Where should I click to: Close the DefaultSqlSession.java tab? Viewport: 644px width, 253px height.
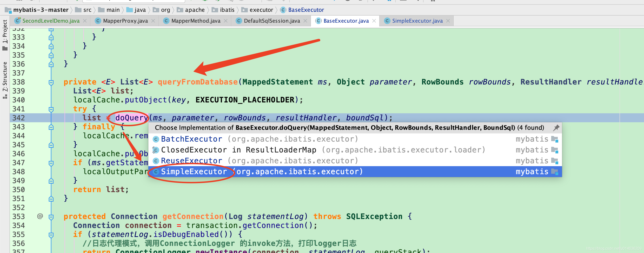coord(305,21)
